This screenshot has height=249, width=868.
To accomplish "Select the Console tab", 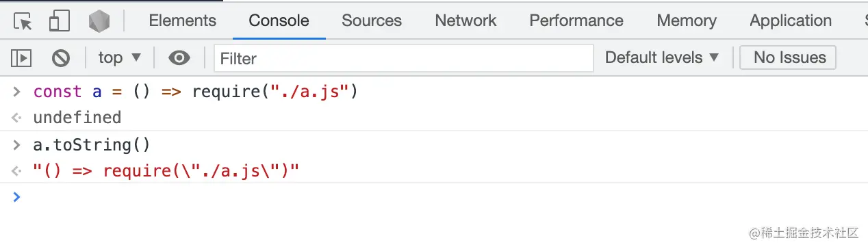I will 279,21.
